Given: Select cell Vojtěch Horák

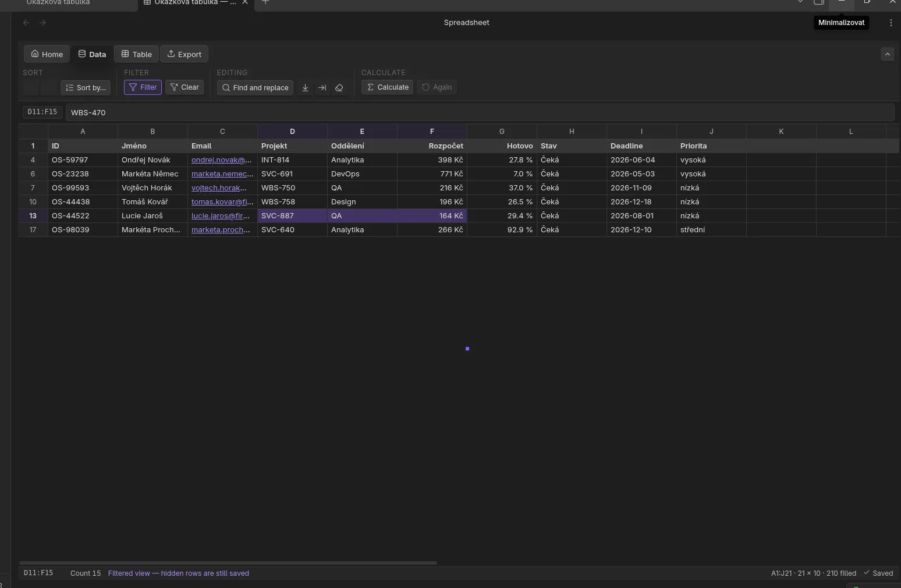Looking at the screenshot, I should (152, 188).
